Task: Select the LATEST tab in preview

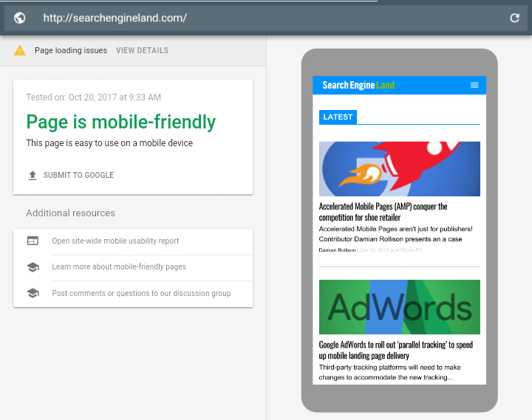Action: [338, 117]
